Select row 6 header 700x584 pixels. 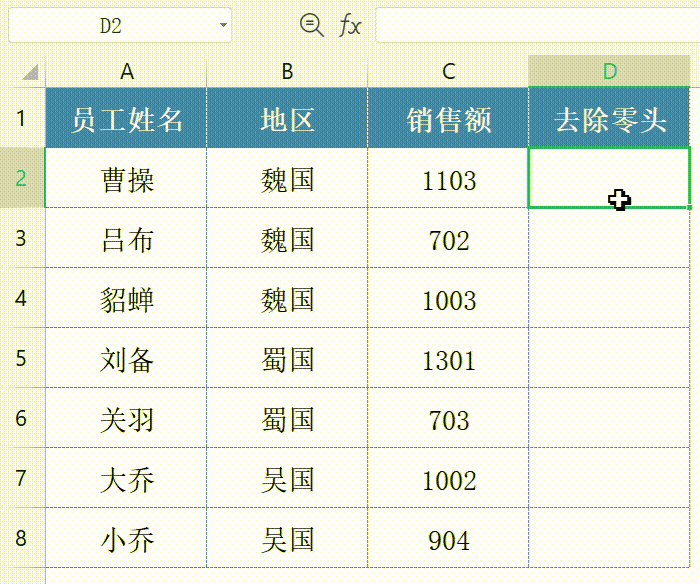click(22, 418)
